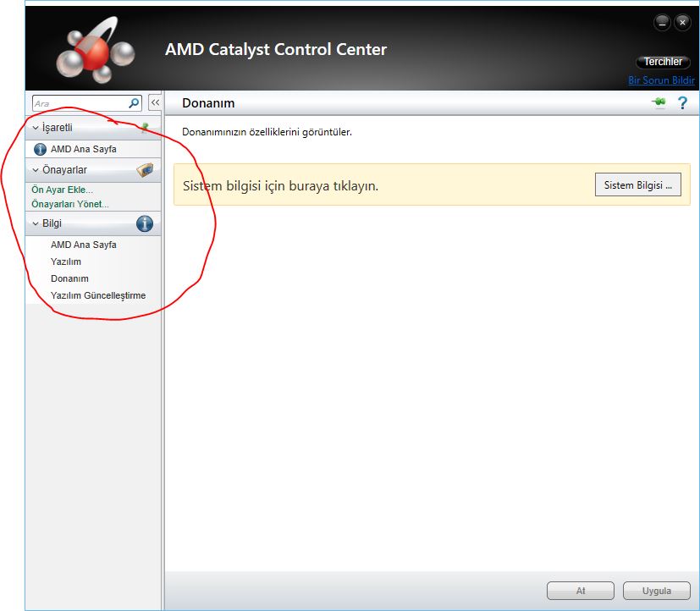Select Yazılım in the Bilgi list
The width and height of the screenshot is (700, 611).
66,261
